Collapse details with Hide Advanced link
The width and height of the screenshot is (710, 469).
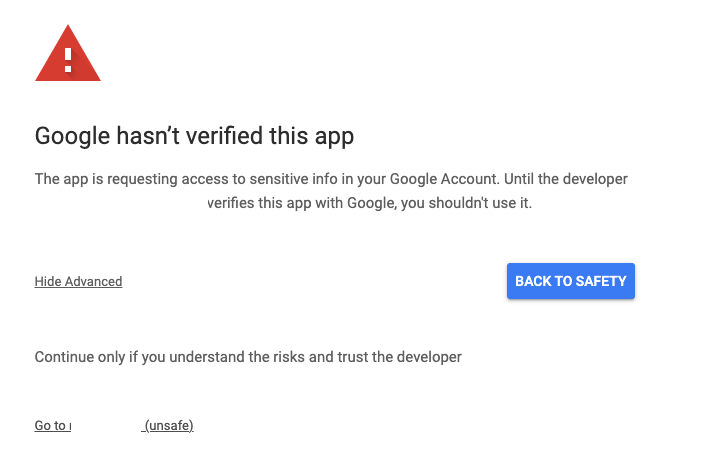coord(78,282)
